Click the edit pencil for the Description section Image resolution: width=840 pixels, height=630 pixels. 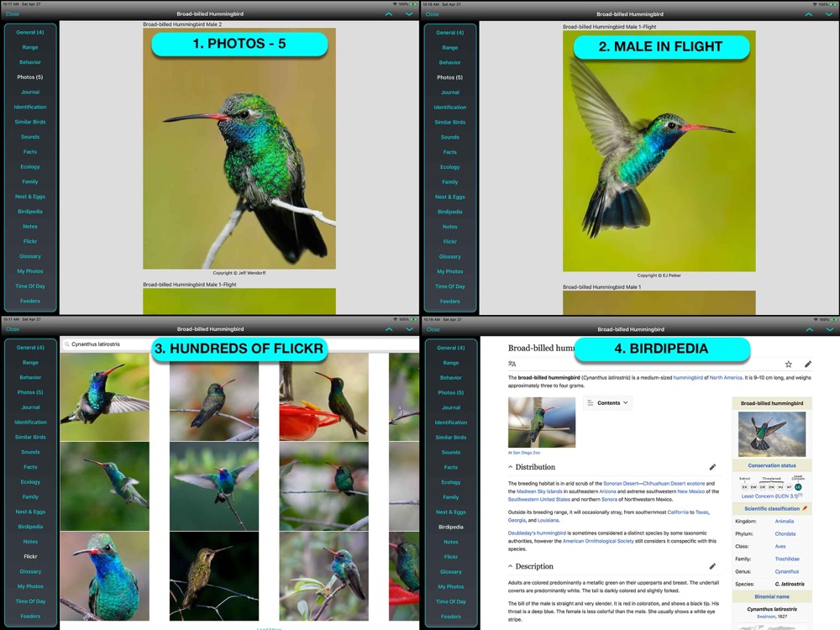712,566
